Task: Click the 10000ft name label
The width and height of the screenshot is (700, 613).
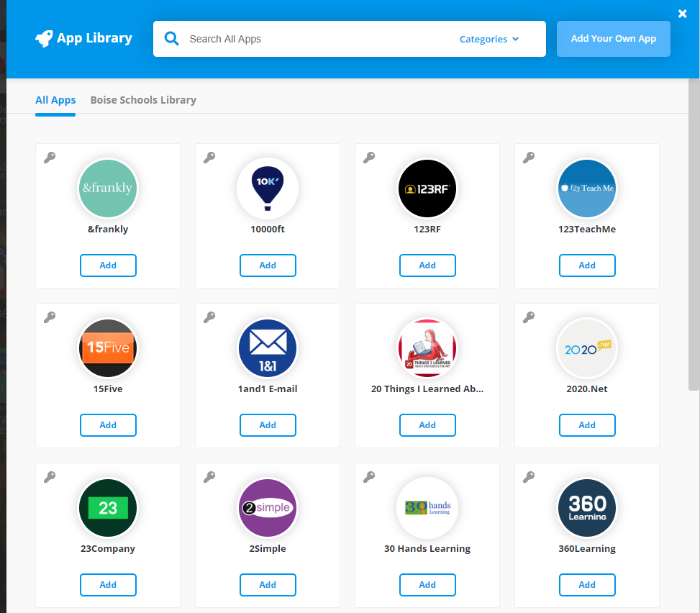Action: [x=268, y=229]
